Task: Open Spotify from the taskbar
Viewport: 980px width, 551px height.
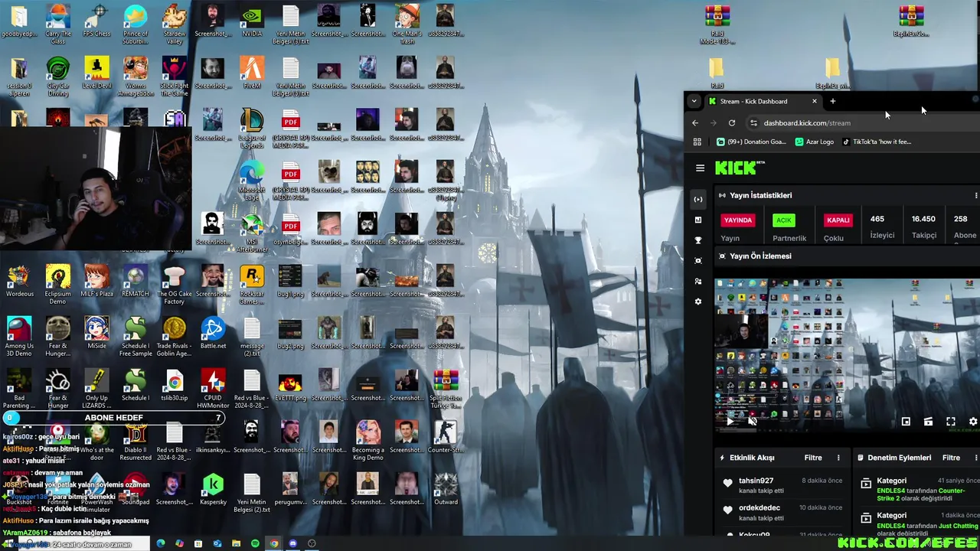Action: [x=255, y=543]
